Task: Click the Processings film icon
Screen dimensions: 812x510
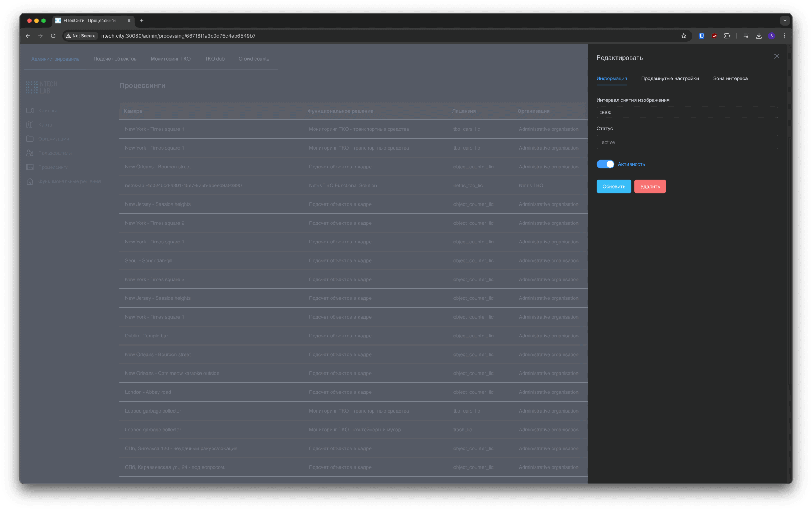Action: (30, 167)
